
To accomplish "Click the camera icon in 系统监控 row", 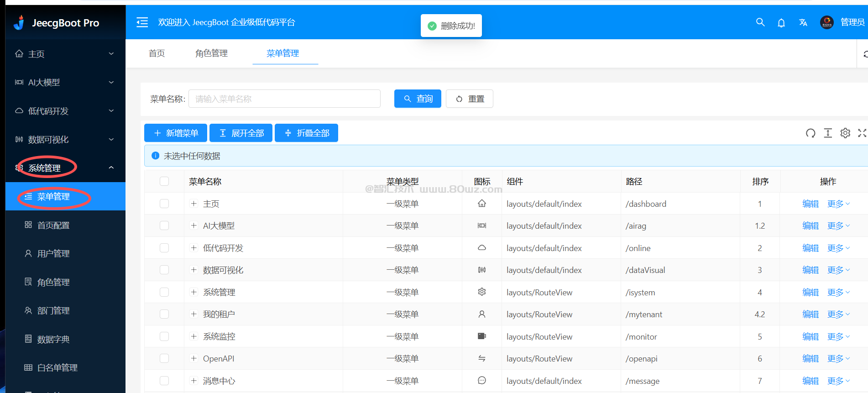I will coord(482,336).
